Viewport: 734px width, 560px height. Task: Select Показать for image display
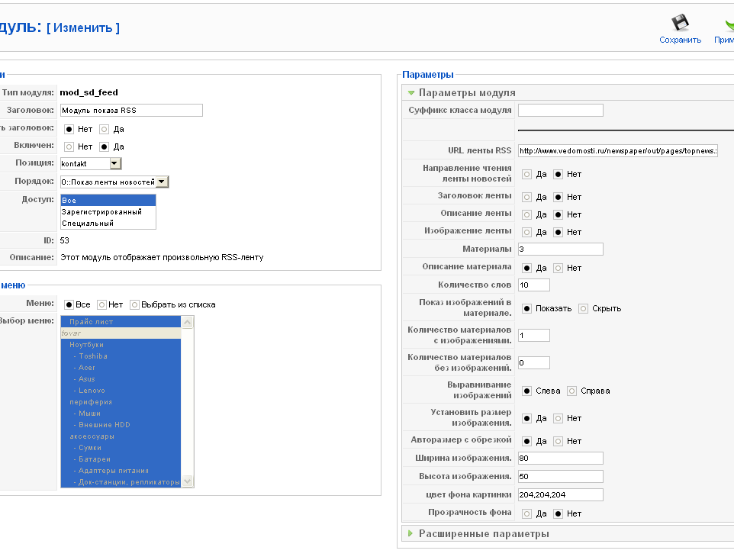click(526, 308)
